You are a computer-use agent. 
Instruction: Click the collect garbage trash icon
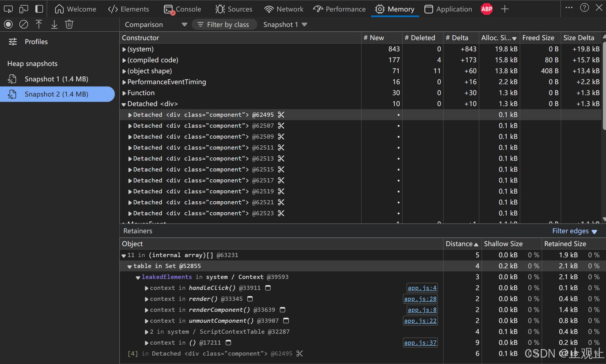tap(69, 25)
